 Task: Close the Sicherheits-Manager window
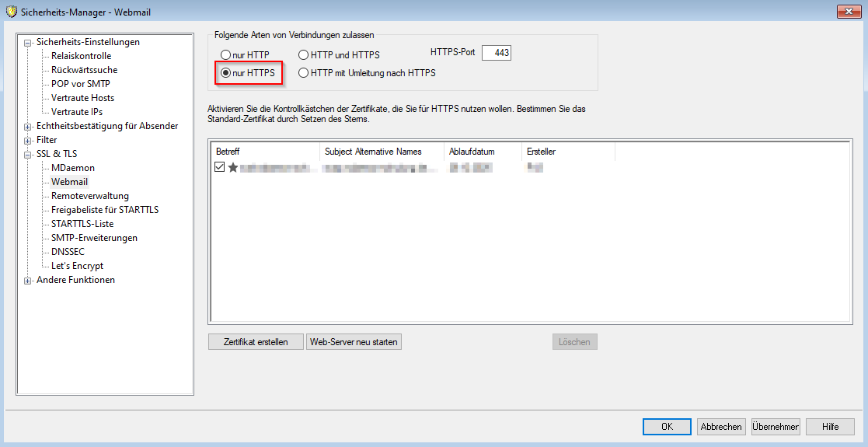tap(849, 11)
